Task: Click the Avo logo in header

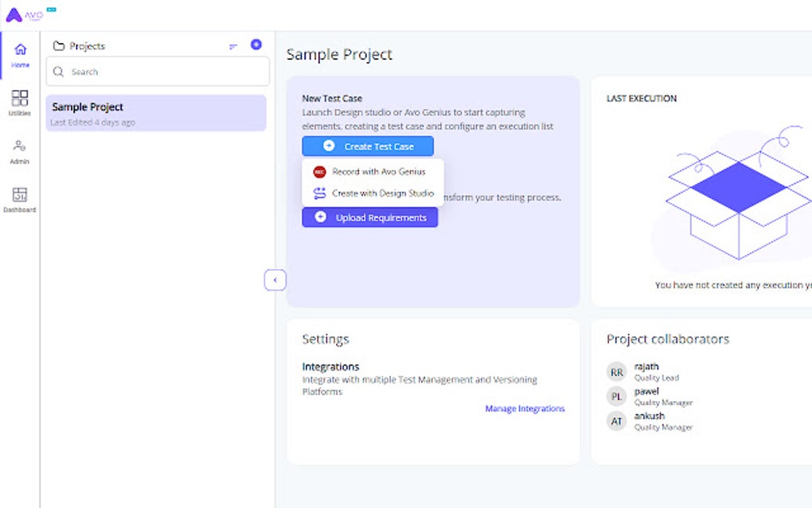Action: 24,14
